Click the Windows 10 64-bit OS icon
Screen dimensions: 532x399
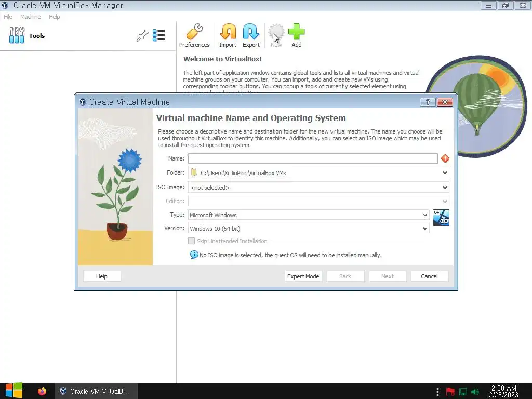coord(441,218)
